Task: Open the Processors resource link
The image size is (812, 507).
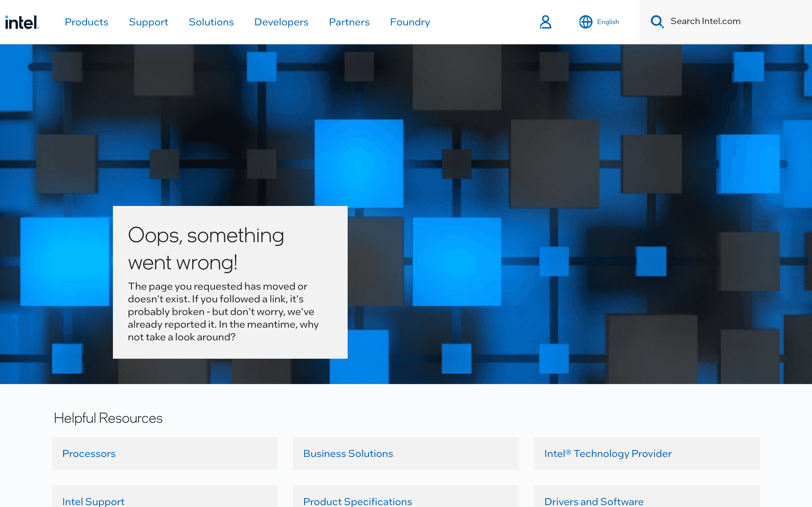Action: point(165,453)
